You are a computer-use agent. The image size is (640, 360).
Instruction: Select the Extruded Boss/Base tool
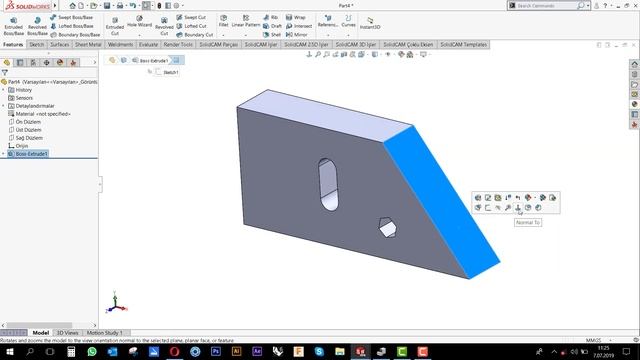click(x=13, y=26)
